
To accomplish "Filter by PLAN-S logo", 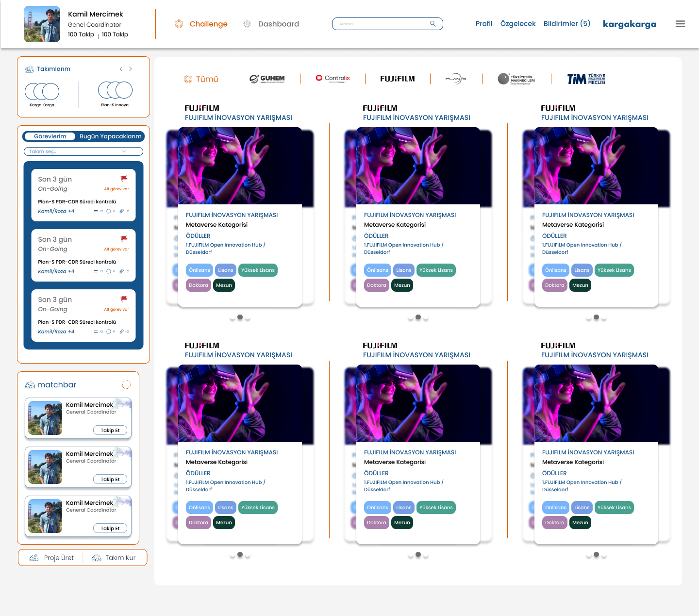I will click(456, 79).
